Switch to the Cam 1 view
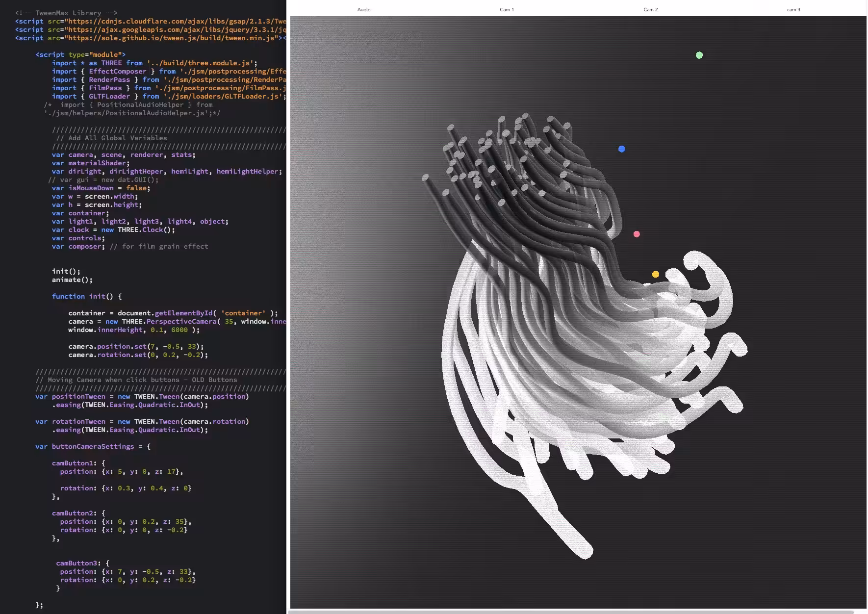This screenshot has height=614, width=868. 507,9
